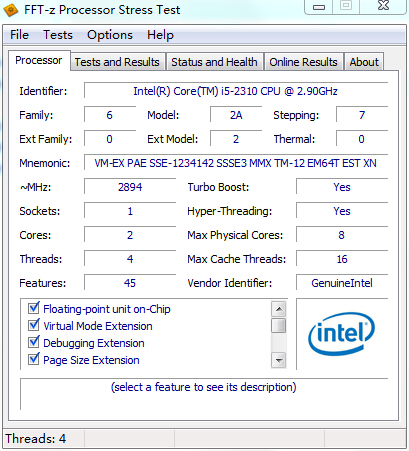Viewport: 409px width, 451px height.
Task: Click the feature description box
Action: pyautogui.click(x=204, y=394)
